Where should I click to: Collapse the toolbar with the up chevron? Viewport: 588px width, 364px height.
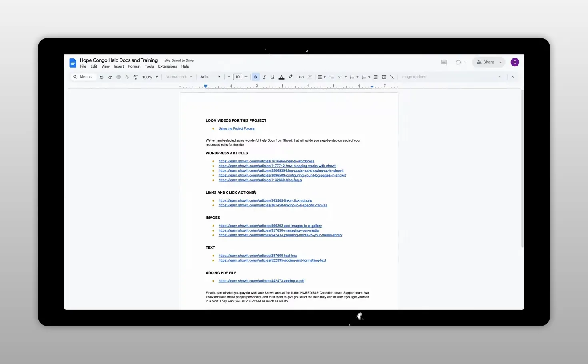(x=513, y=77)
